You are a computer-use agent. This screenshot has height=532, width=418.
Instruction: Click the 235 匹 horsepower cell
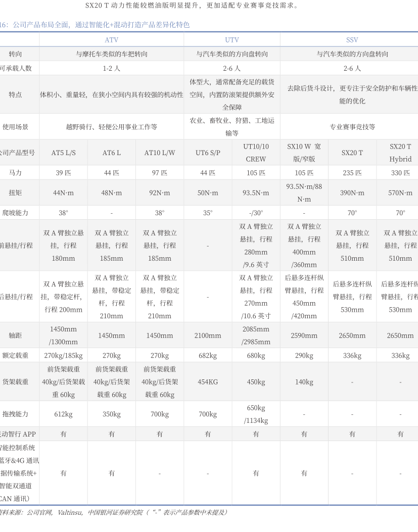point(352,173)
